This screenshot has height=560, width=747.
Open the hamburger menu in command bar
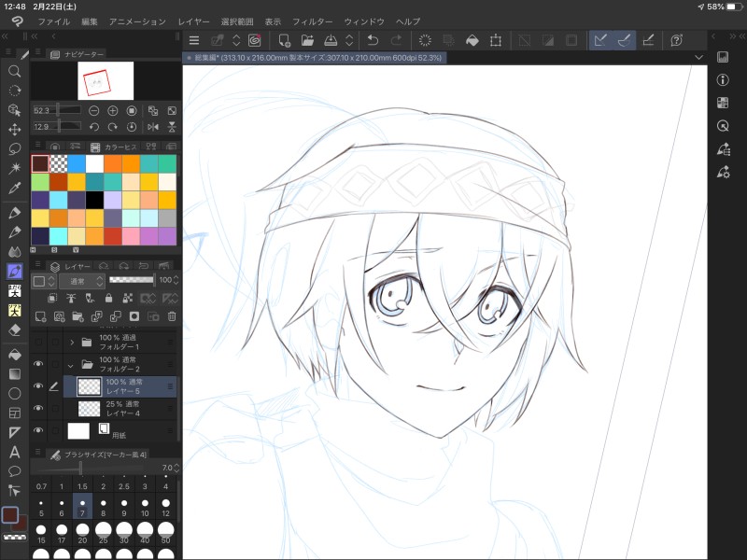[x=194, y=40]
